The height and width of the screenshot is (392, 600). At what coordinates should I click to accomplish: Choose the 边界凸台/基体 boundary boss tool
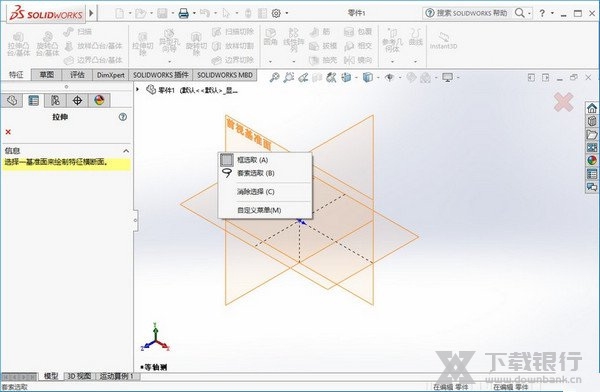[x=93, y=60]
